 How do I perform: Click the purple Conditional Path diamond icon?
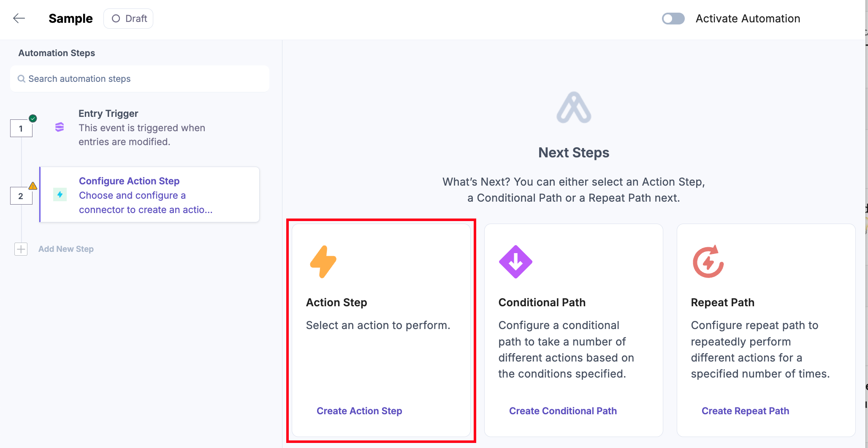pos(515,262)
